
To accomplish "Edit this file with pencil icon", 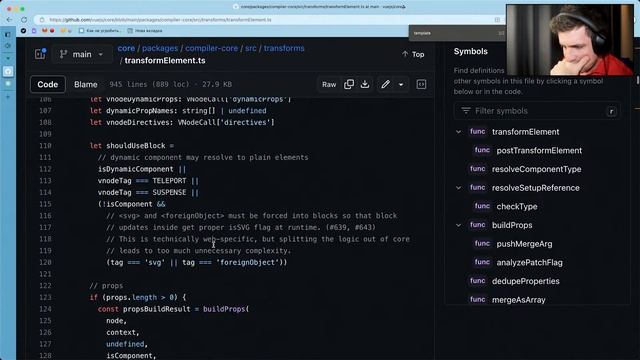I will point(385,84).
